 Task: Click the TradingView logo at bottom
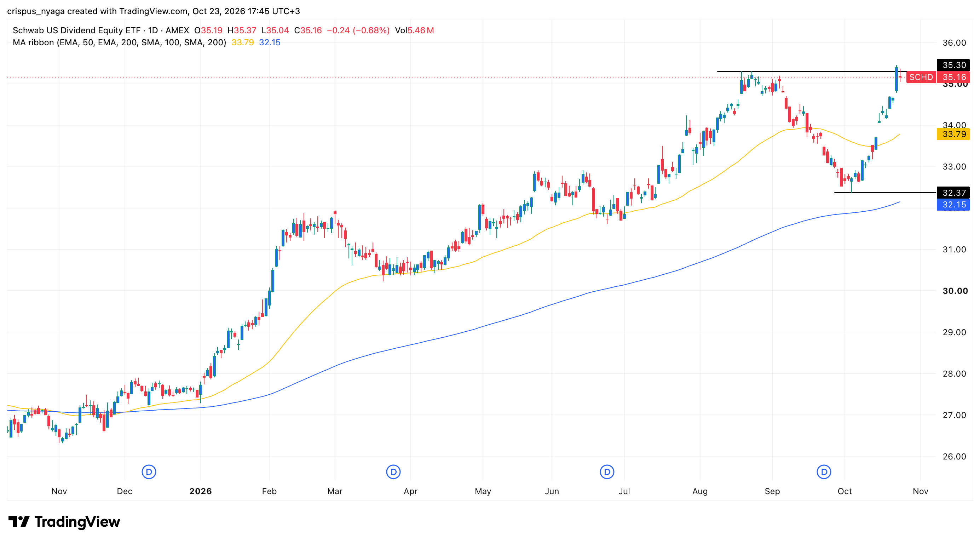pos(64,522)
